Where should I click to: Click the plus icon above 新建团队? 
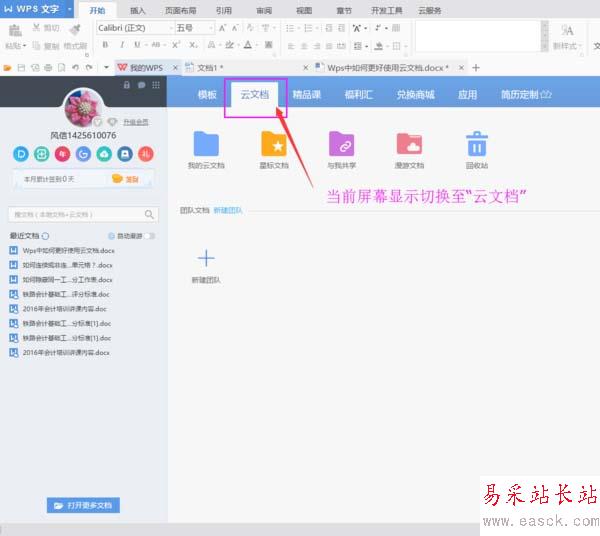206,258
